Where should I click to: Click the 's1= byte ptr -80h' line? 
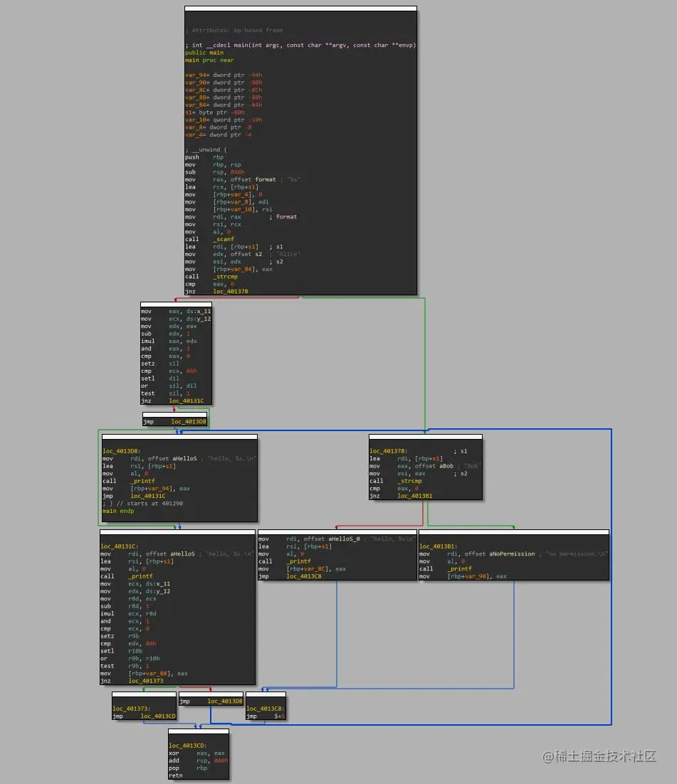click(x=215, y=112)
